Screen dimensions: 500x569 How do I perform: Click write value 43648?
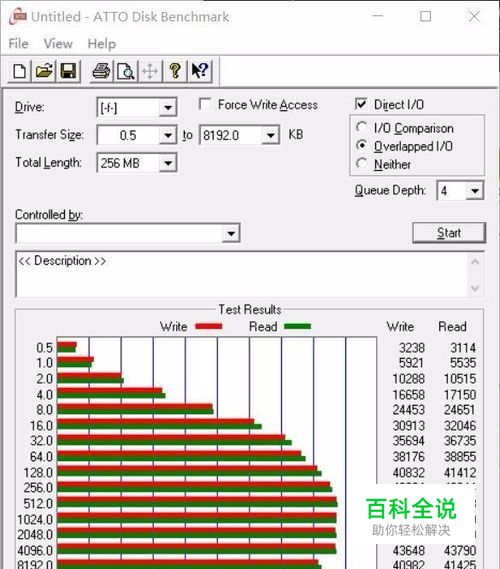tap(409, 550)
